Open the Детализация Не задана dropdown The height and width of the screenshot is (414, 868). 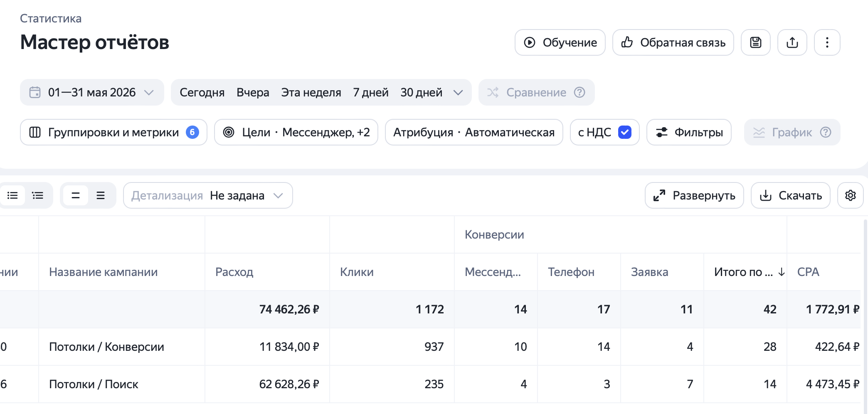pos(208,195)
